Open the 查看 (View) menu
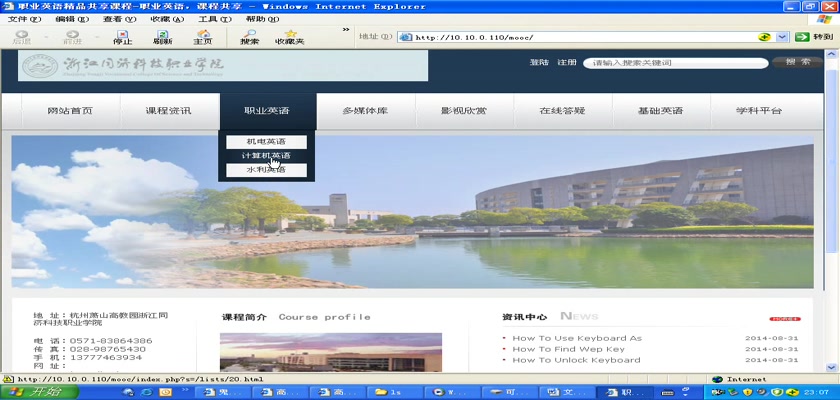This screenshot has height=400, width=840. (119, 19)
